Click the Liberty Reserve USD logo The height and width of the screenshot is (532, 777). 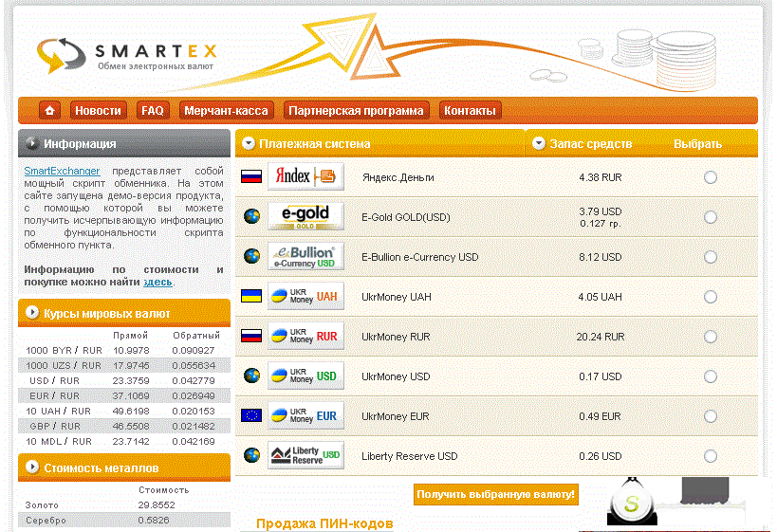(x=305, y=455)
